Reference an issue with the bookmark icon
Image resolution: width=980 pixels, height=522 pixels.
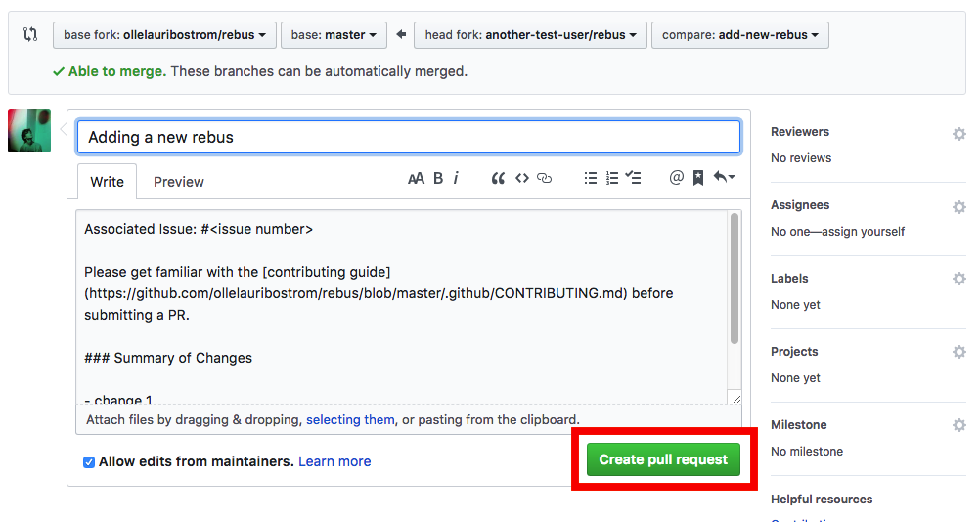(698, 178)
